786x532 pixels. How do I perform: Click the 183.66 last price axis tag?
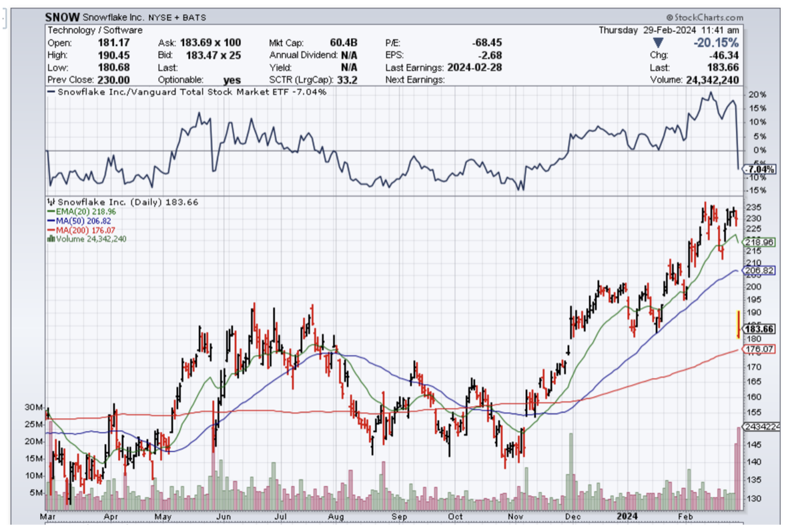point(761,329)
